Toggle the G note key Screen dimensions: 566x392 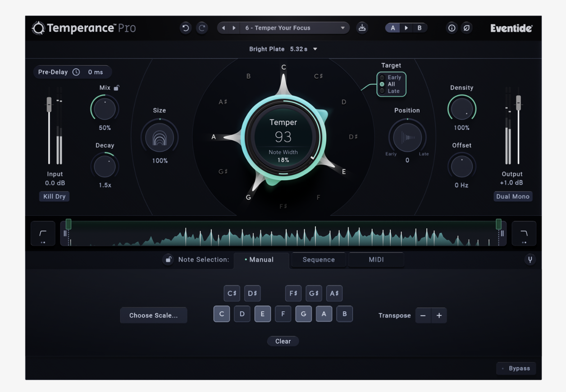tap(304, 314)
